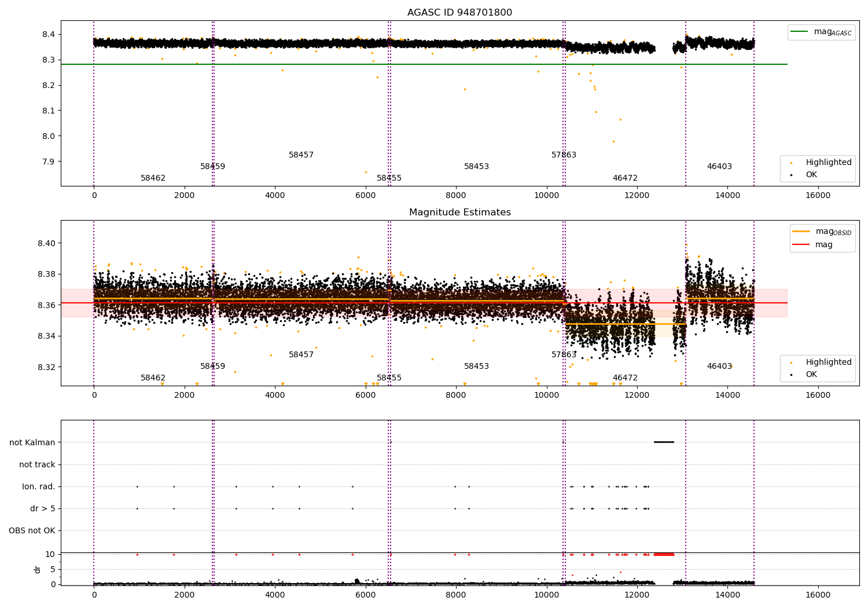Click obsid label 58457 in the Magnitude Estimates plot
868x608 pixels.
point(301,355)
